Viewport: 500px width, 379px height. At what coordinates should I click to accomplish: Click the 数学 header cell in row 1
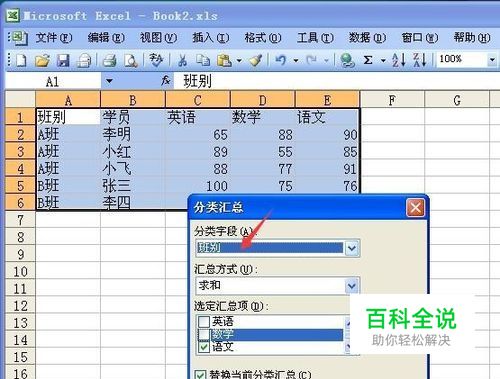click(263, 117)
